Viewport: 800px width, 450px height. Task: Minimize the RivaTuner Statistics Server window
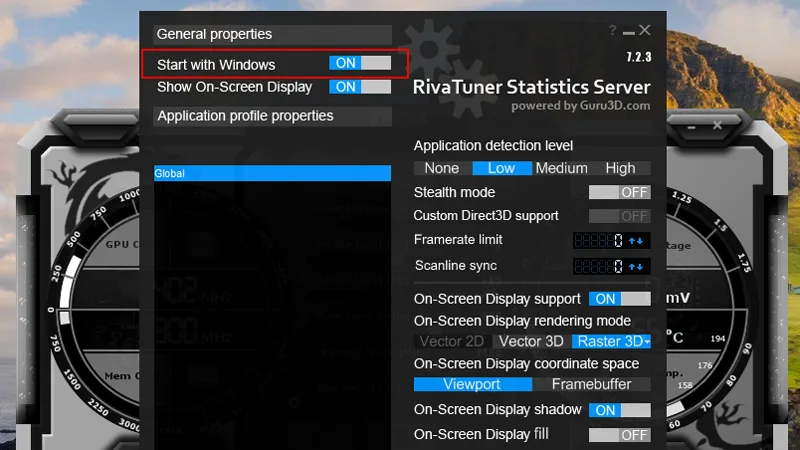coord(629,33)
